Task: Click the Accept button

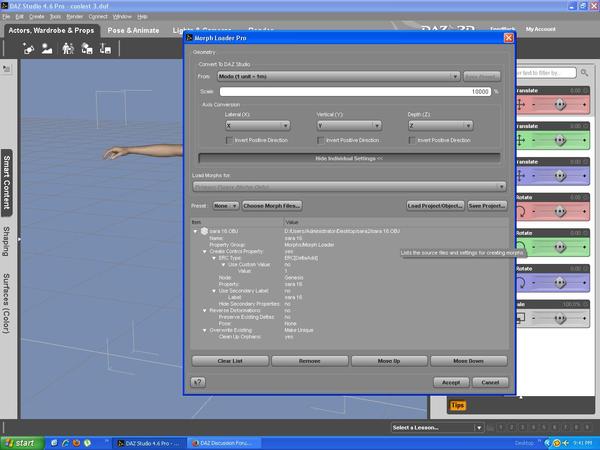Action: click(x=451, y=382)
